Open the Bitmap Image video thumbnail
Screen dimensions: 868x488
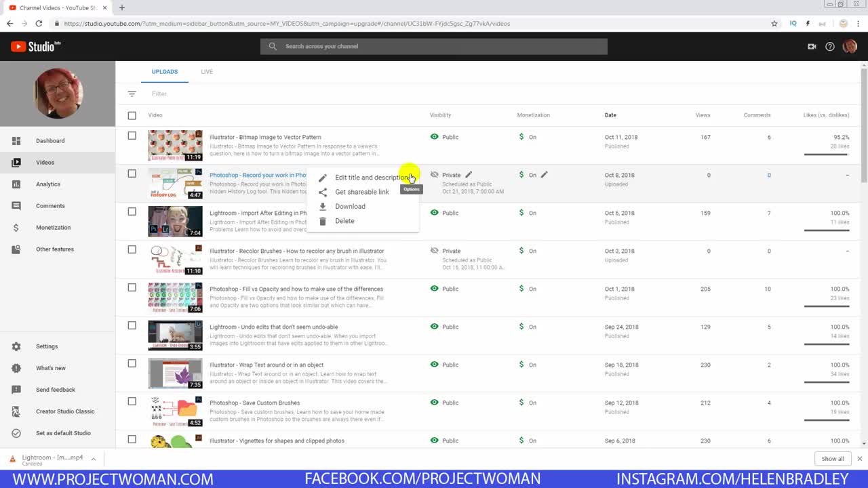(175, 145)
